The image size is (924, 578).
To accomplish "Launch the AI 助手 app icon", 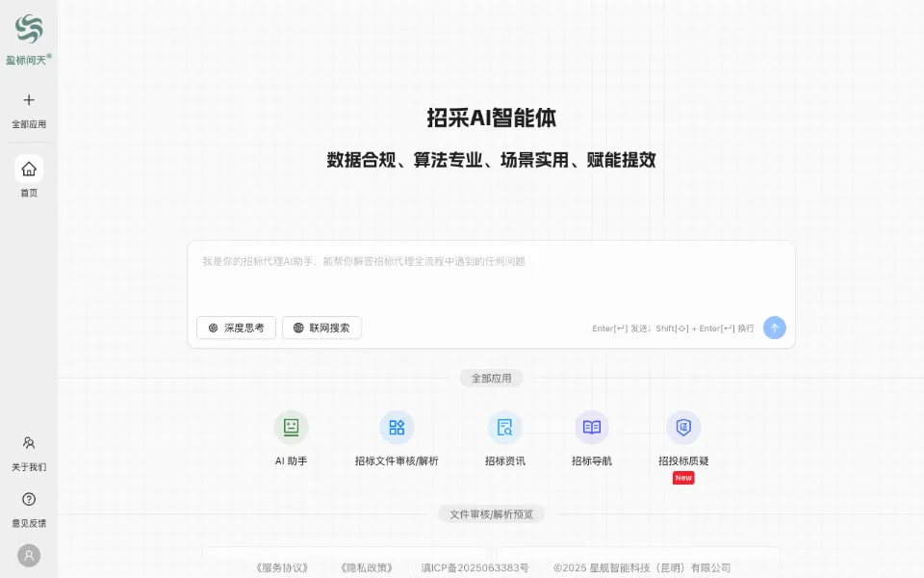I will 291,427.
